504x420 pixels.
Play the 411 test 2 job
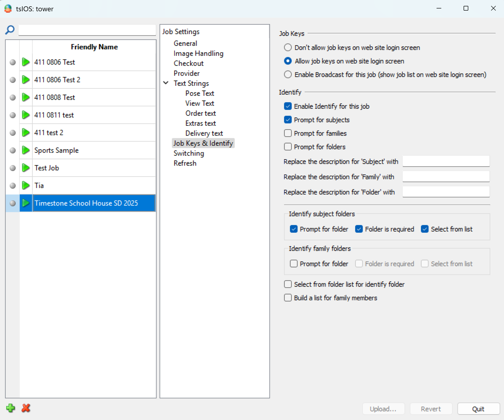click(x=25, y=132)
